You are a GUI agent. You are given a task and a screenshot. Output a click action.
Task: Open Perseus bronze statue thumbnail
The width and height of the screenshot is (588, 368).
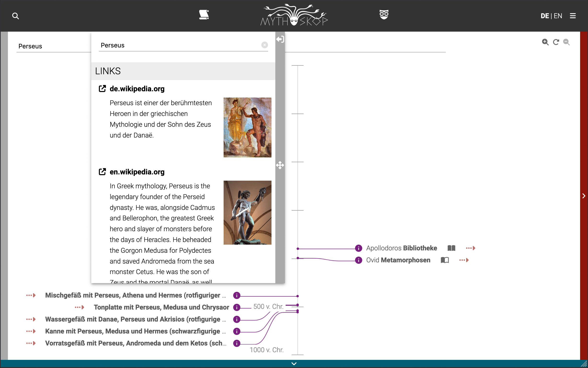(247, 213)
